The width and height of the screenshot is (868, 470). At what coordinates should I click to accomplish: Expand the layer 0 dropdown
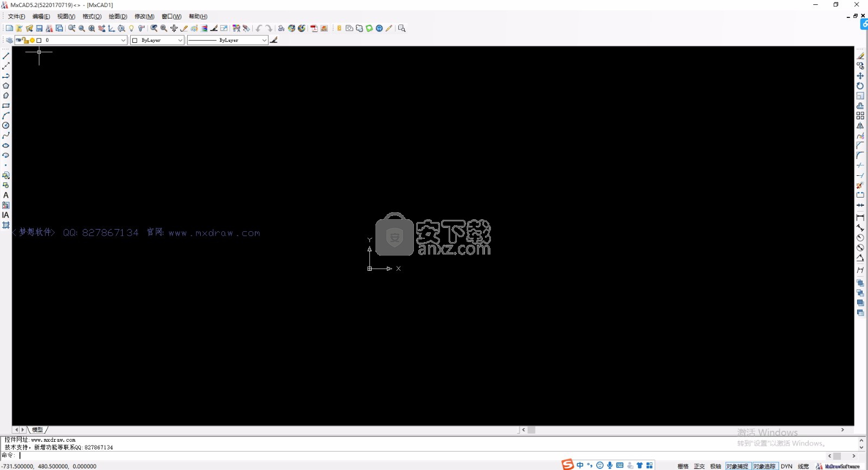tap(123, 40)
